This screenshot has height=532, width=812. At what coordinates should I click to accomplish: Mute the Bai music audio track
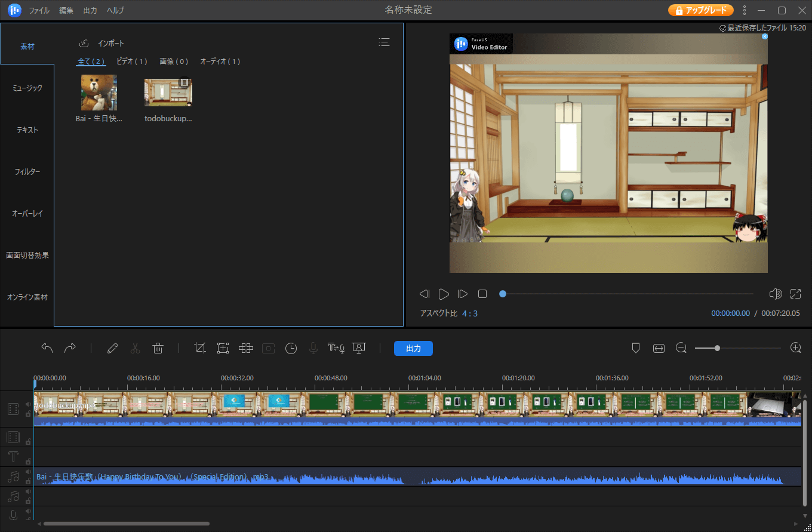point(28,473)
